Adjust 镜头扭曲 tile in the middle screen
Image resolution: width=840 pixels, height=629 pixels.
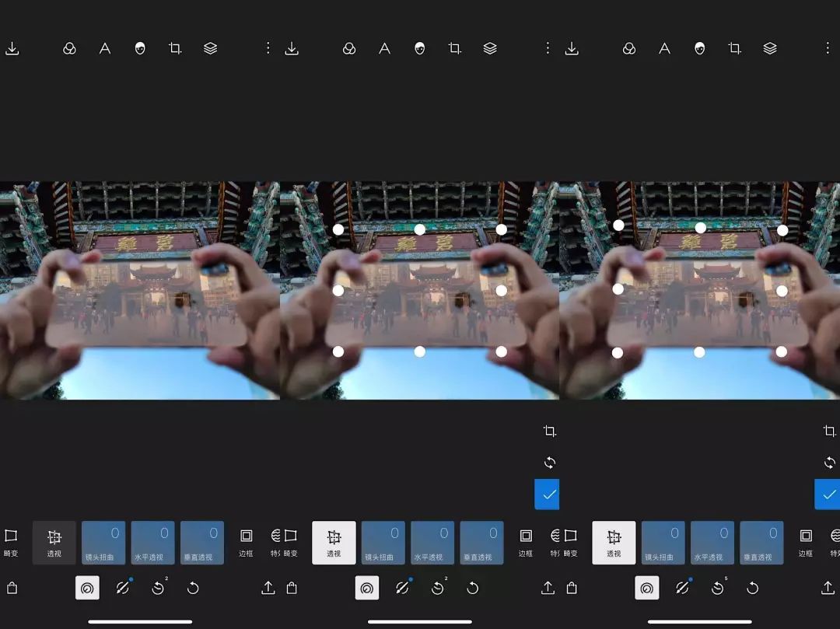click(x=383, y=543)
